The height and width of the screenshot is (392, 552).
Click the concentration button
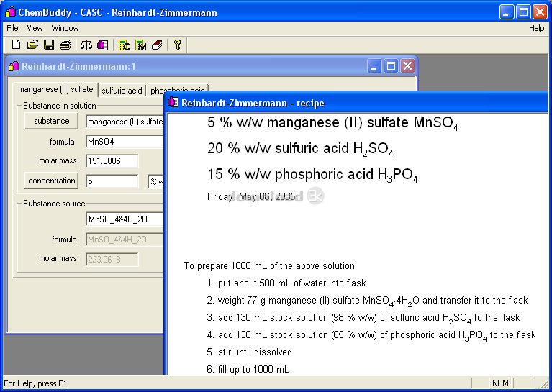pos(51,181)
